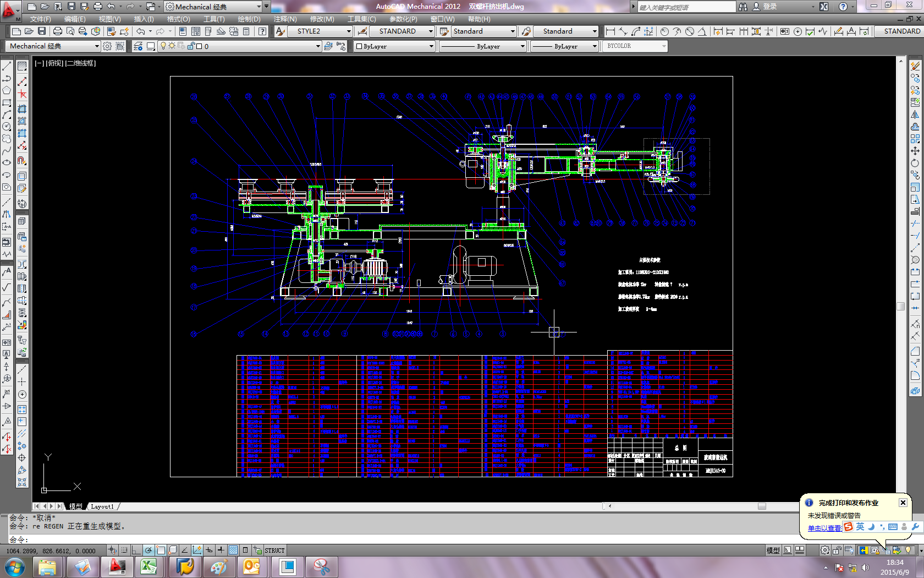Click the 登录 sign-in button
This screenshot has height=578, width=924.
[770, 7]
